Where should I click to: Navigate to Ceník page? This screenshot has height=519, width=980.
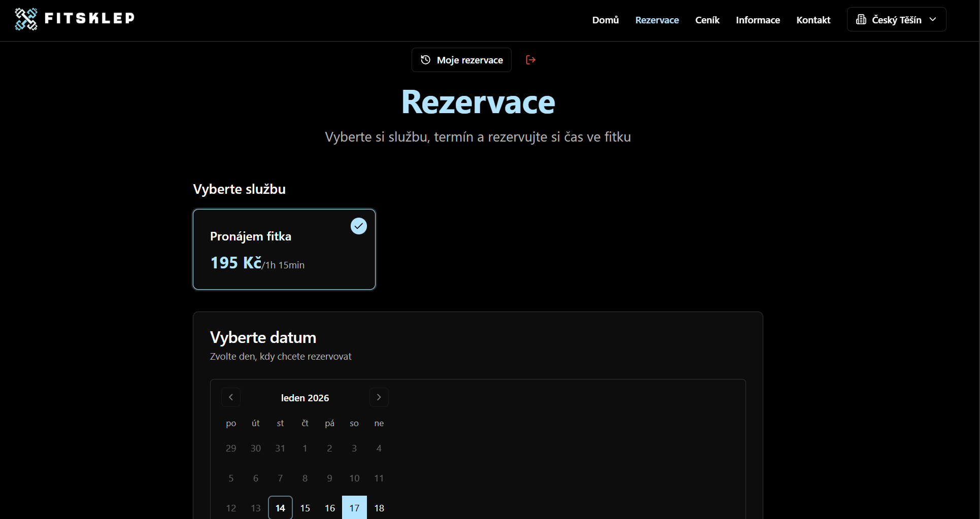click(707, 20)
